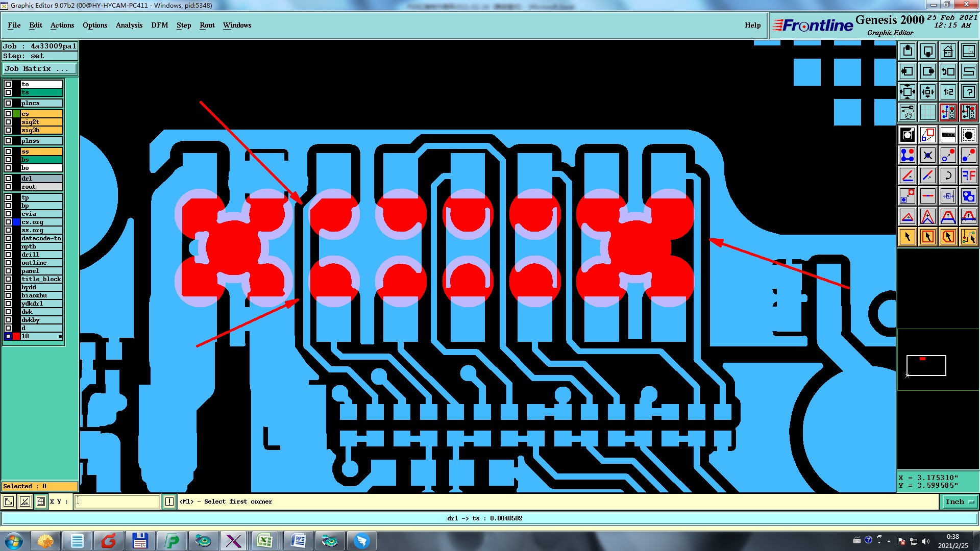
Task: Select the ruler measurement tool
Action: point(948,135)
